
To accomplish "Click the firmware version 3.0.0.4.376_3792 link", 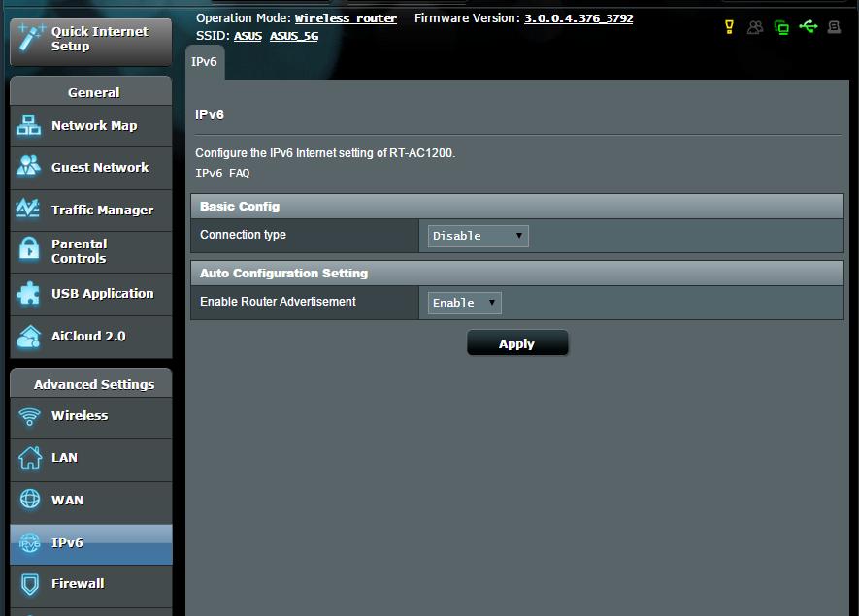I will pyautogui.click(x=578, y=18).
